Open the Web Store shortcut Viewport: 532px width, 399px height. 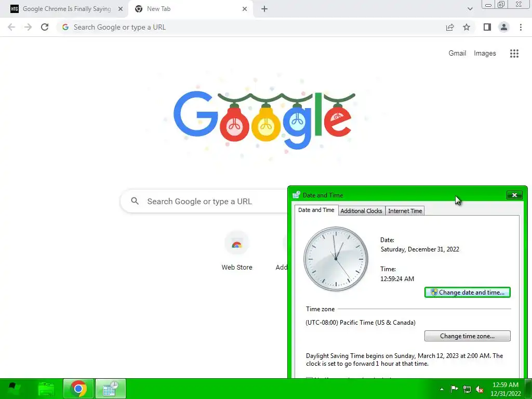(x=237, y=251)
